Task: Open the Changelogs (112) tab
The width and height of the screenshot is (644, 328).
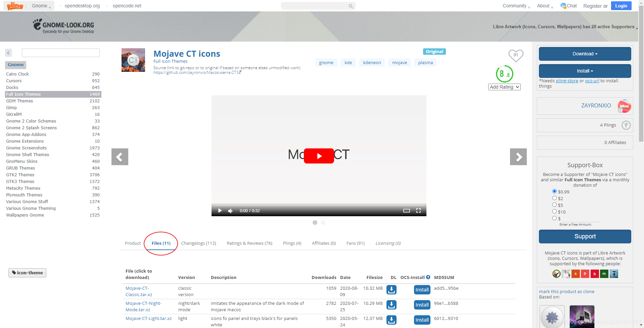Action: click(199, 243)
